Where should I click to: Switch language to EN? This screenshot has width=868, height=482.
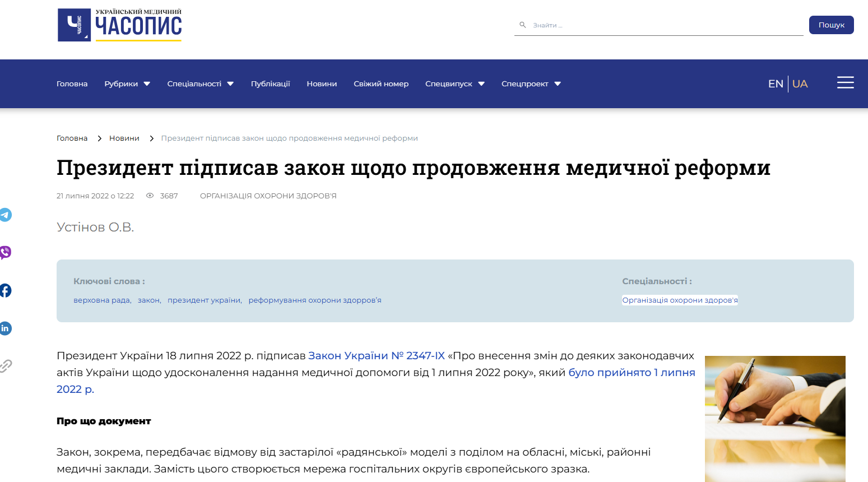coord(776,84)
